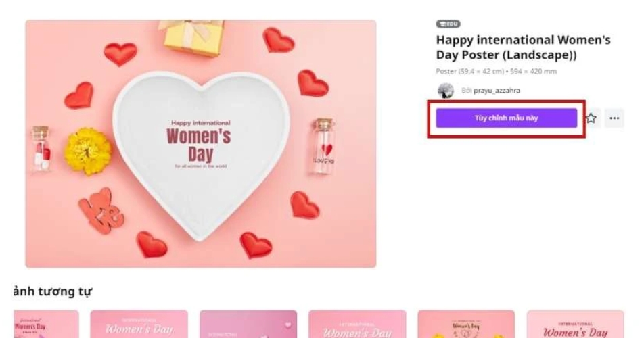Star this template as a favorite
The image size is (644, 338).
pyautogui.click(x=591, y=118)
